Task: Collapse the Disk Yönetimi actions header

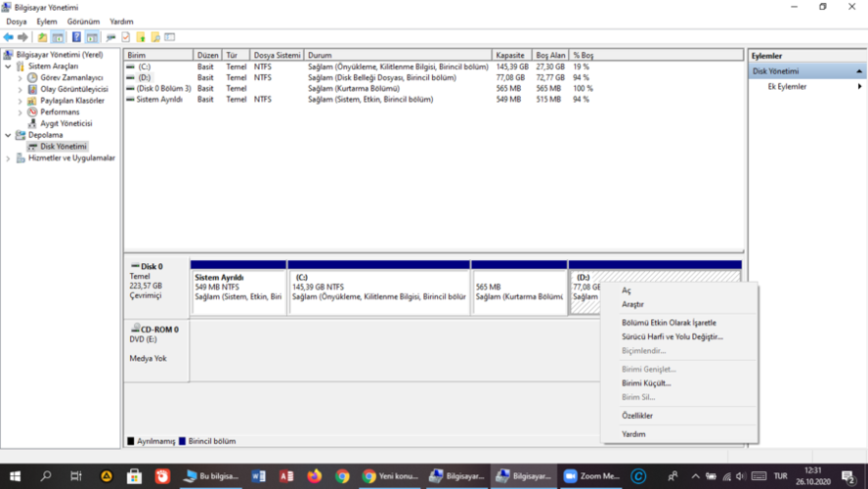Action: click(x=859, y=71)
